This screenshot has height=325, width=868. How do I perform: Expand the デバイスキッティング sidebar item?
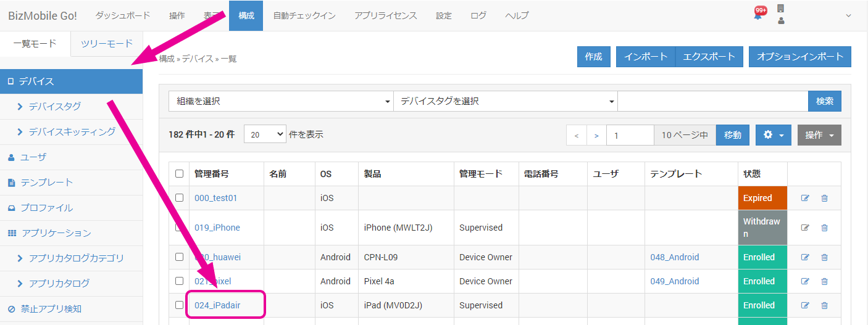(72, 131)
